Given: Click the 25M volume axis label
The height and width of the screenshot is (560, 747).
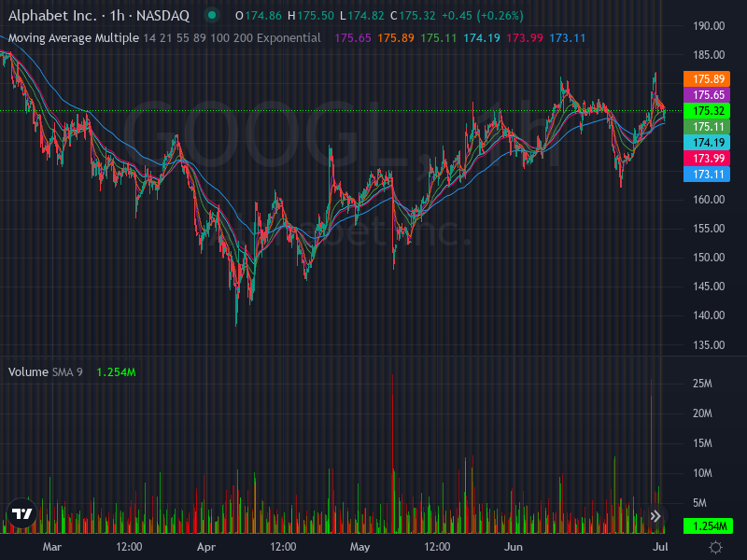Looking at the screenshot, I should click(x=702, y=384).
